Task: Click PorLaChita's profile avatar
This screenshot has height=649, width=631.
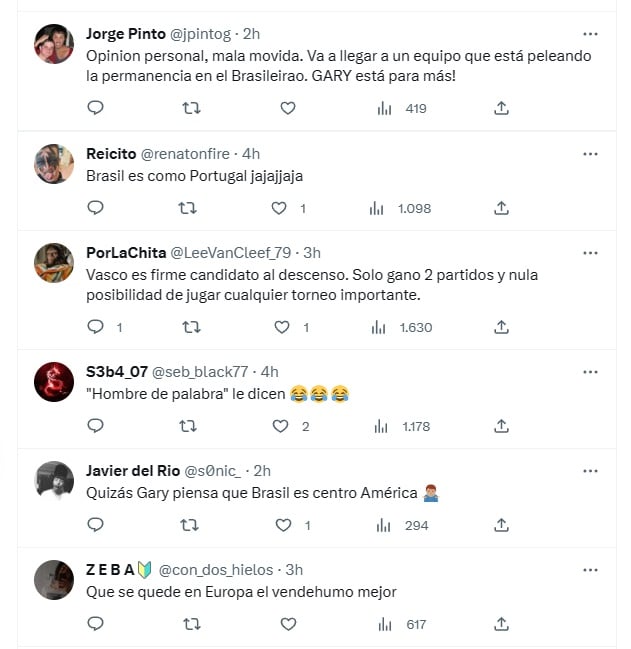Action: point(54,263)
